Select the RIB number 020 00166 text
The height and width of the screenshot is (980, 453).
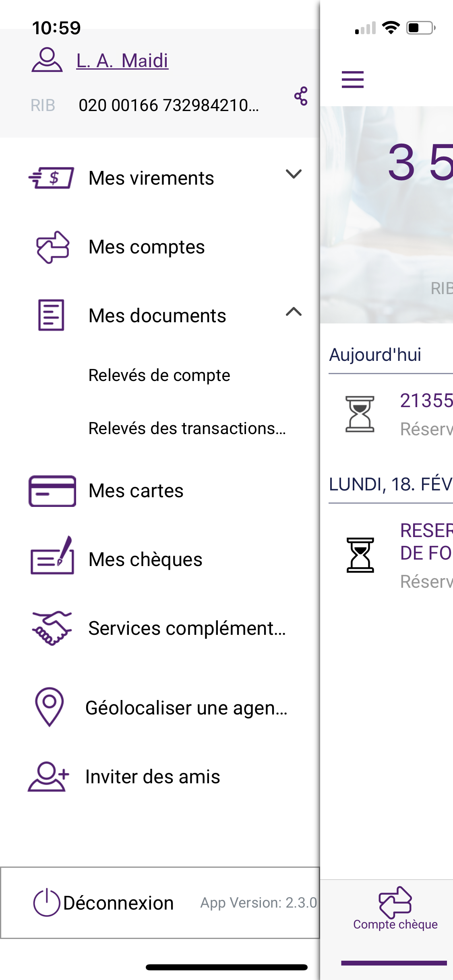pyautogui.click(x=169, y=105)
